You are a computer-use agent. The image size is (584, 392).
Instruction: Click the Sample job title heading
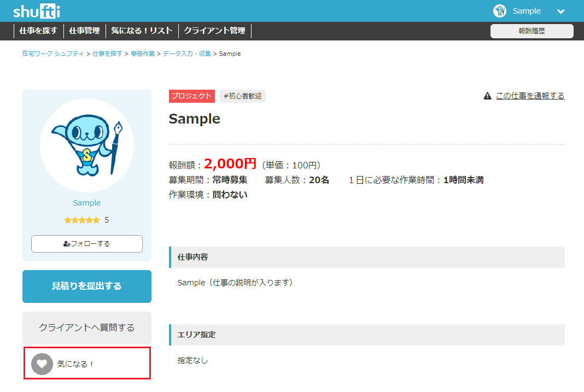tap(195, 119)
